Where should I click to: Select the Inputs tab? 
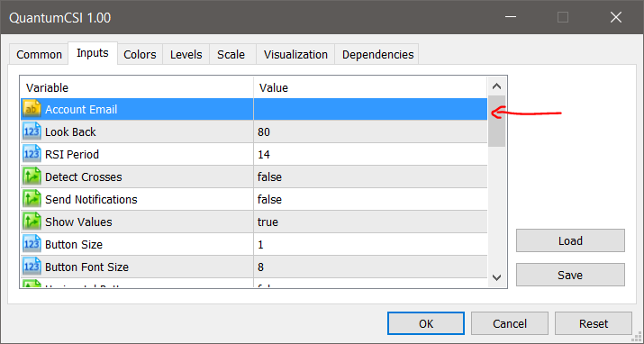(93, 53)
